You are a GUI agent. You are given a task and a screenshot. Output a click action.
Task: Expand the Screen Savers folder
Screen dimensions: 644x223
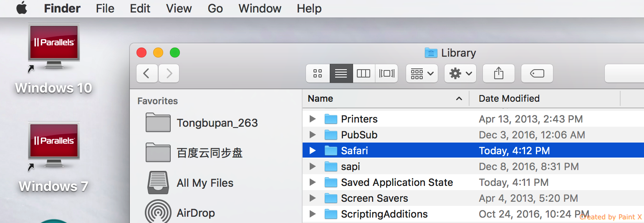point(312,198)
